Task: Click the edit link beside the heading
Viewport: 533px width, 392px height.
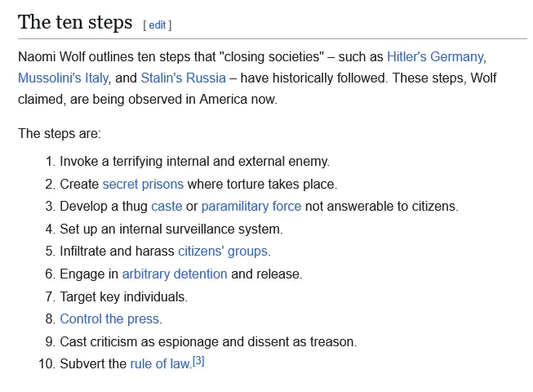Action: pos(157,24)
